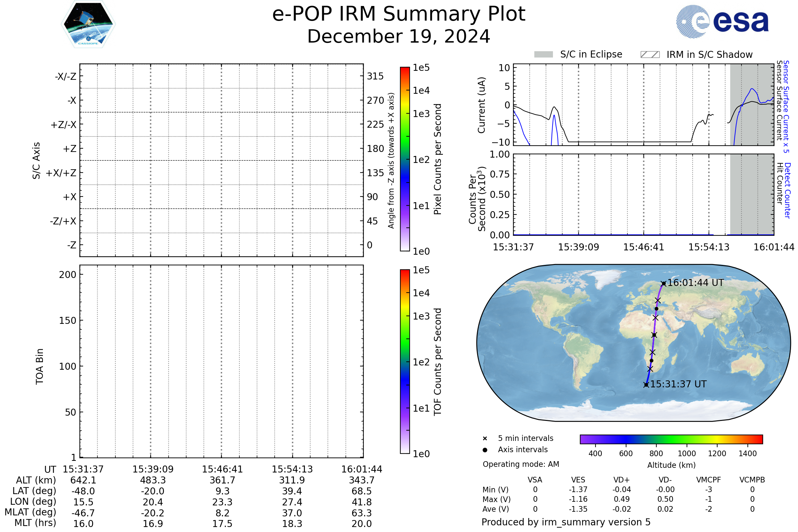Click the CASSIOPE satellite mission logo

pos(88,24)
